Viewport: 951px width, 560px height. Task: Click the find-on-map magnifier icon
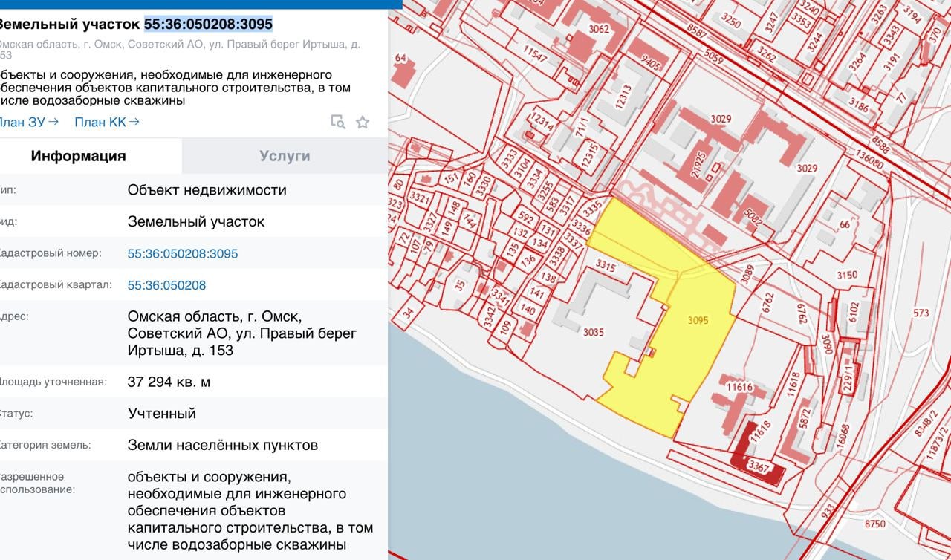coord(338,123)
